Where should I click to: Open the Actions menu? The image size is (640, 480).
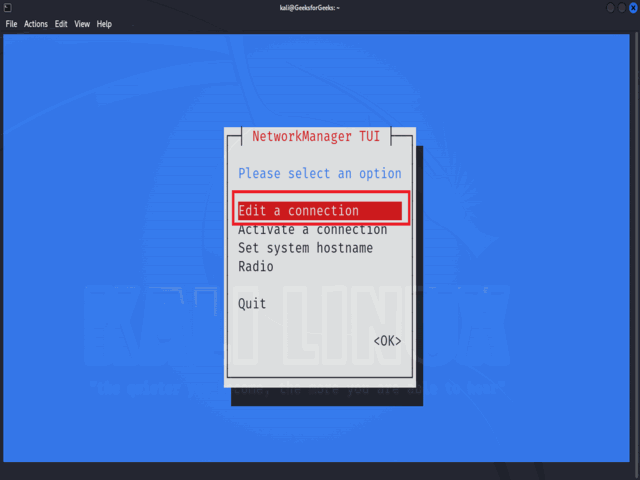click(36, 24)
